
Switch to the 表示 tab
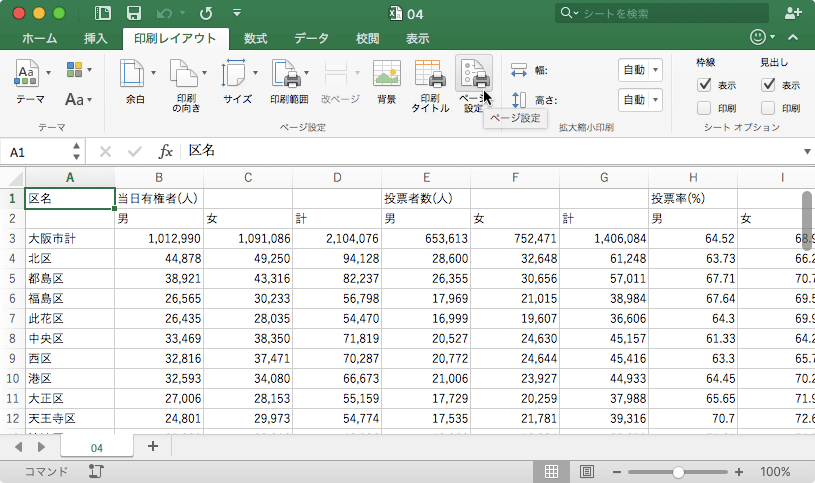(417, 38)
